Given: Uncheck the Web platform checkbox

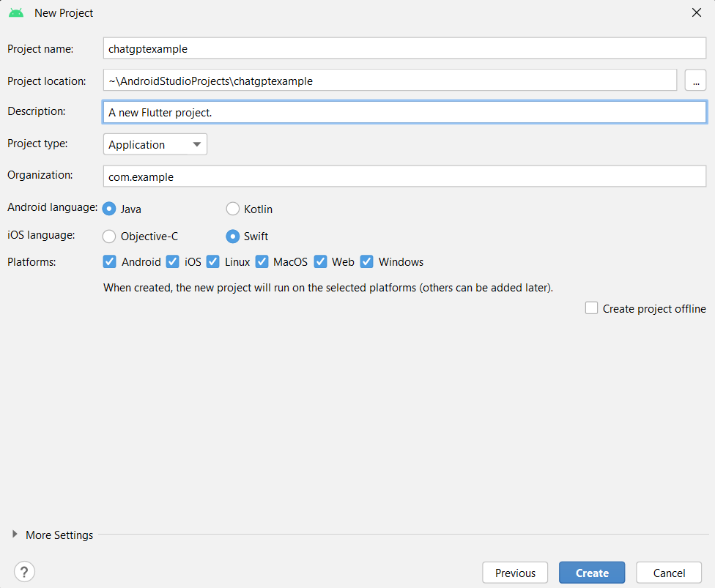Looking at the screenshot, I should (x=320, y=261).
